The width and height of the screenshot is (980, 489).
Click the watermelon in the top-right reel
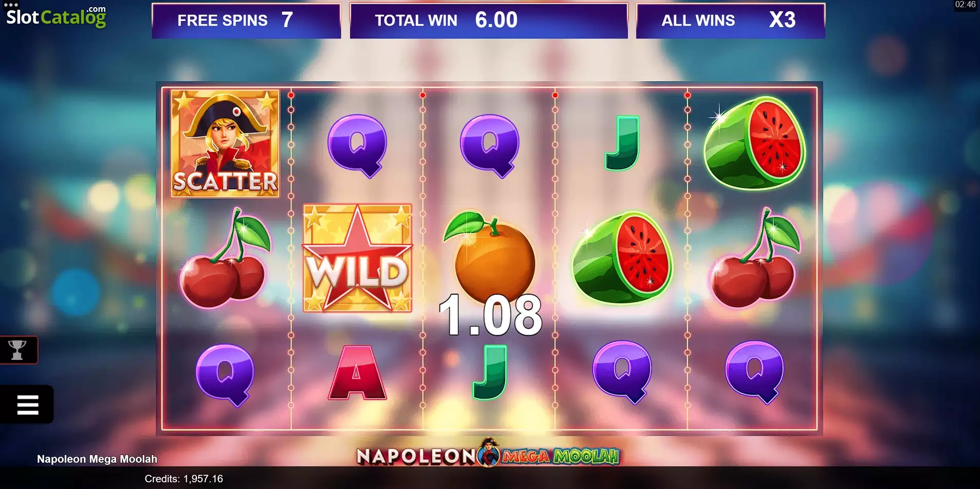(x=753, y=143)
